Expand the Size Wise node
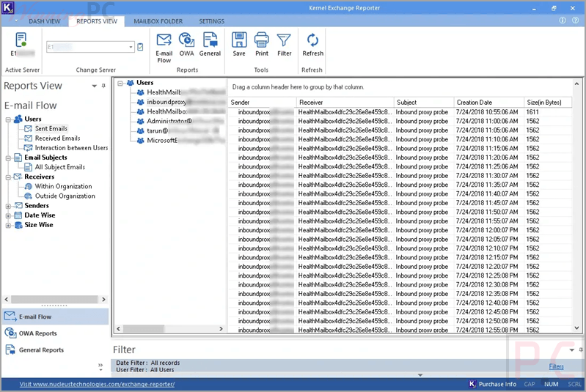The width and height of the screenshot is (586, 392). point(8,226)
